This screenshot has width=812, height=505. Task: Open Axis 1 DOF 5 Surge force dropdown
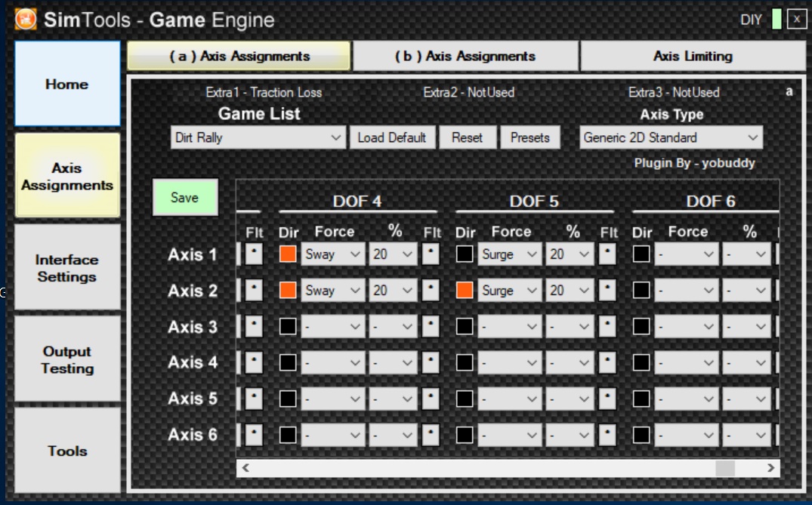[510, 254]
